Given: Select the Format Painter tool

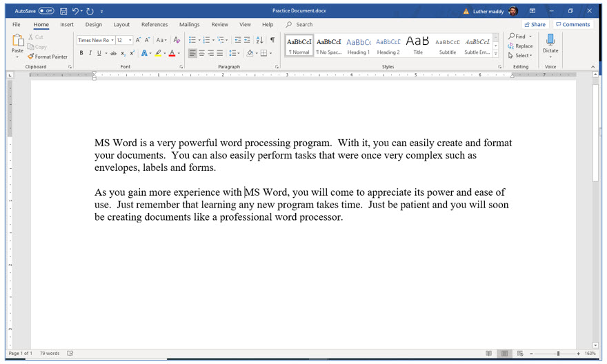Looking at the screenshot, I should pyautogui.click(x=48, y=57).
